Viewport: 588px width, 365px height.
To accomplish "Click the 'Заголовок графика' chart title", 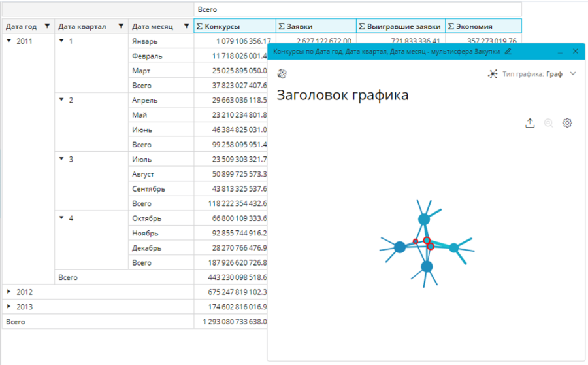I will [342, 95].
